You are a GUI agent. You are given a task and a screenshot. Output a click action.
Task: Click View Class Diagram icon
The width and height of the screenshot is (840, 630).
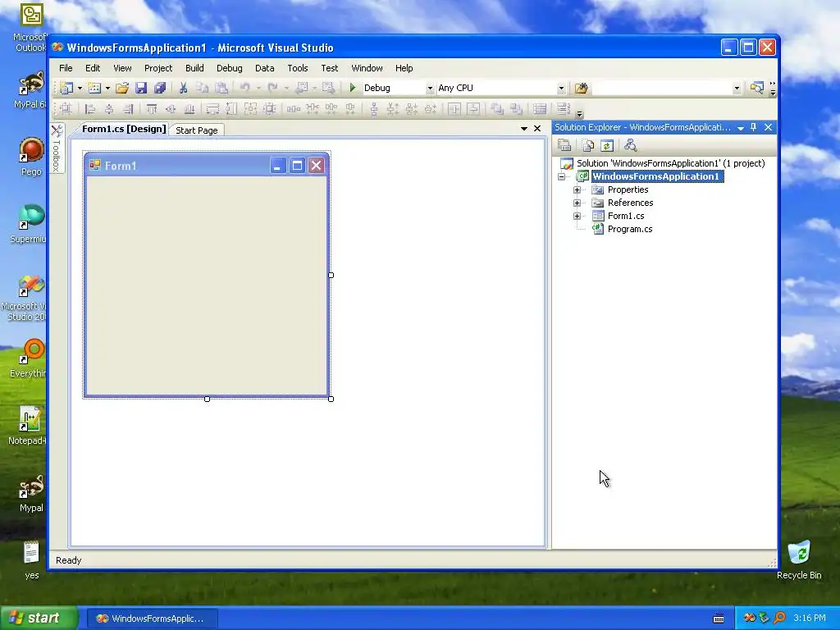click(631, 145)
